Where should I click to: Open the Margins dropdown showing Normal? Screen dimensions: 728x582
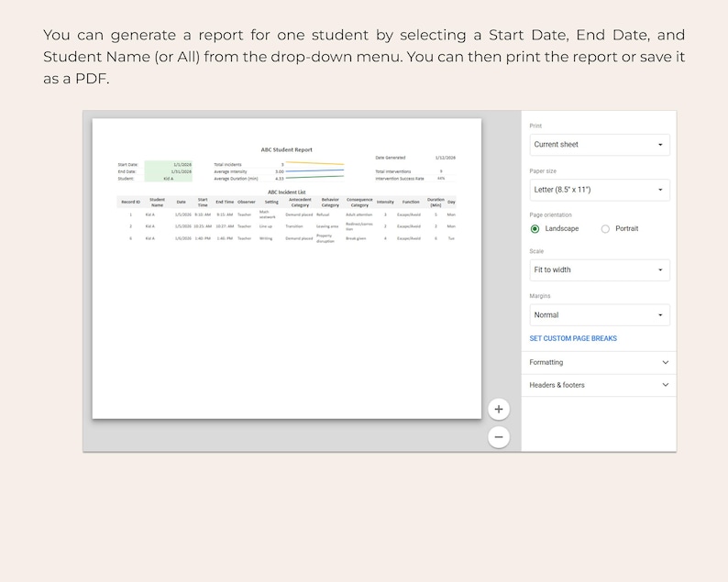600,315
